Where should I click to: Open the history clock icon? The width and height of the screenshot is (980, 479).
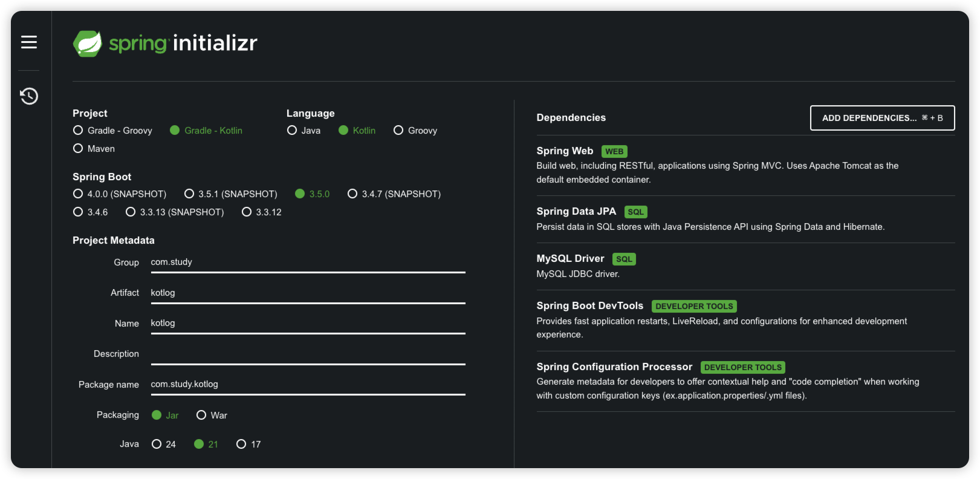[x=29, y=96]
